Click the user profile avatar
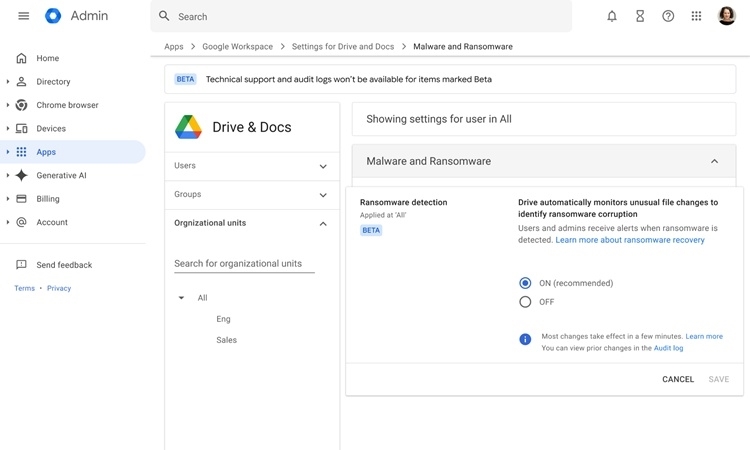This screenshot has height=450, width=750. click(727, 16)
